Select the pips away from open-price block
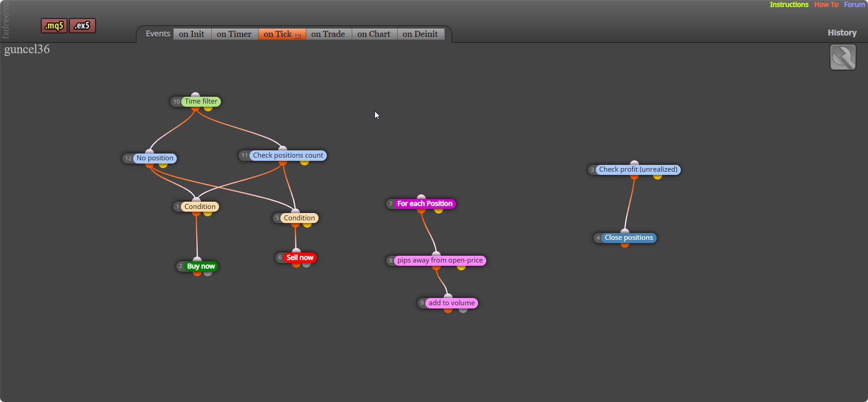 point(440,260)
